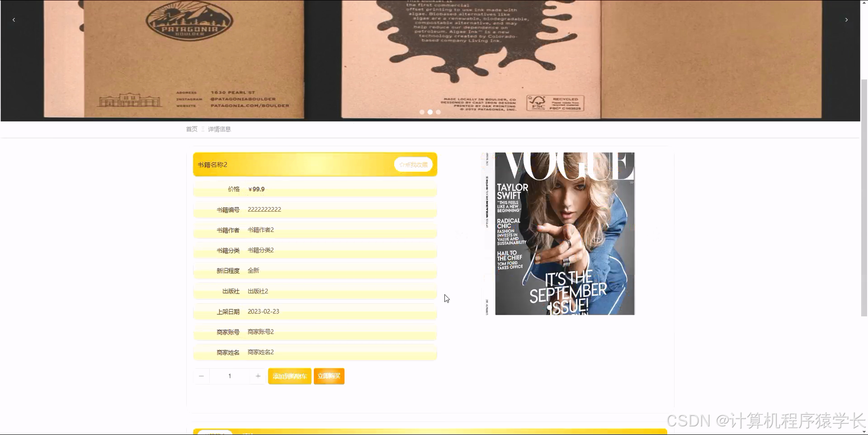868x435 pixels.
Task: Increase quantity with plus button
Action: [258, 376]
